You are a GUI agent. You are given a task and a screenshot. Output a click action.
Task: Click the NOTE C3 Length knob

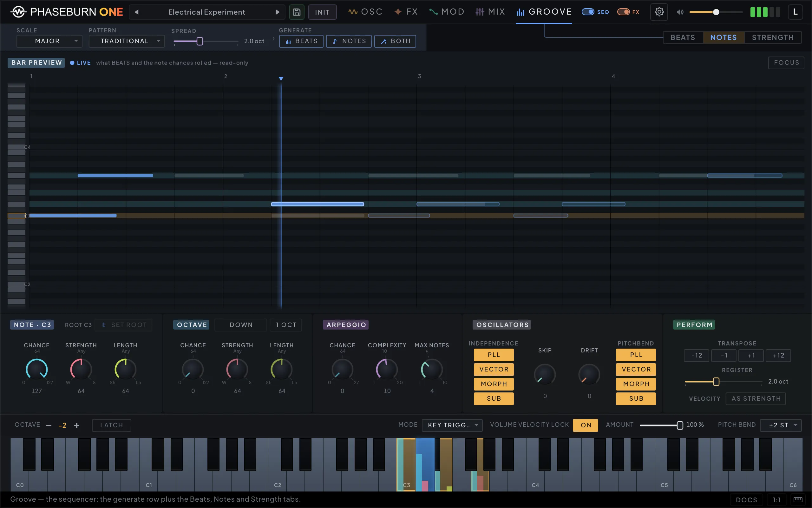[x=125, y=369]
